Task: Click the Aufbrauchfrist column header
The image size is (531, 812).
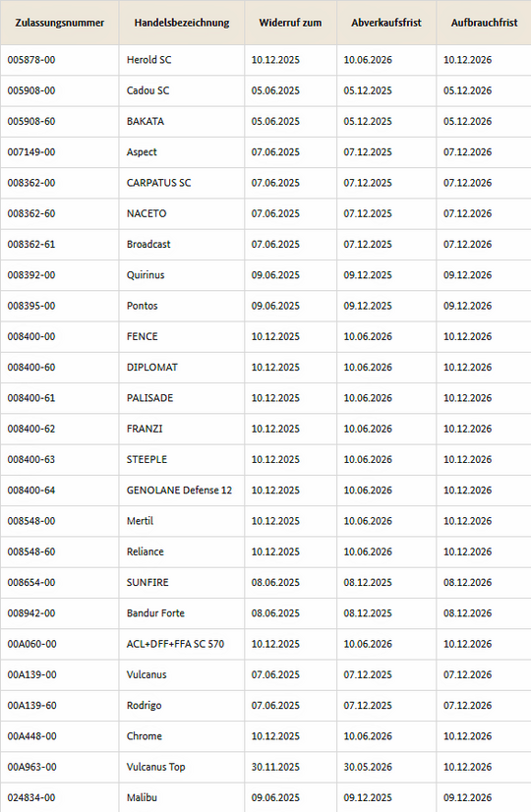Action: (485, 23)
